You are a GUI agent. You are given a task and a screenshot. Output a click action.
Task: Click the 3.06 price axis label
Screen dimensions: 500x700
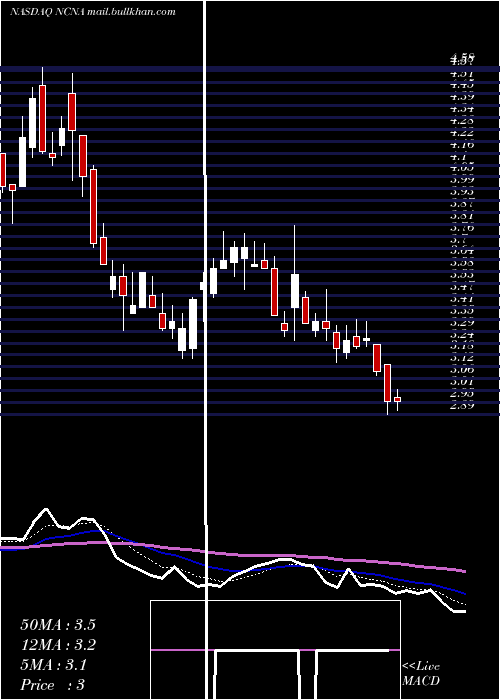point(462,370)
